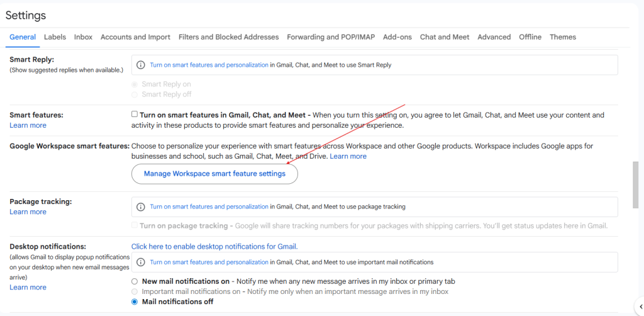Switch to the Themes tab
644x316 pixels.
click(563, 37)
